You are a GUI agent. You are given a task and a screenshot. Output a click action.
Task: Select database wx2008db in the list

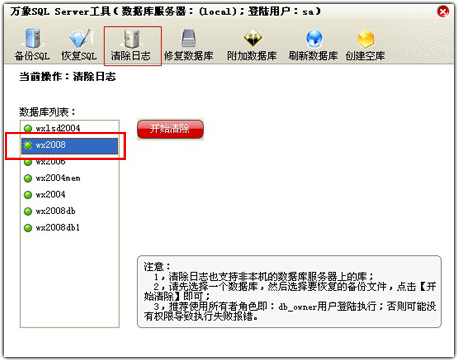pyautogui.click(x=70, y=211)
